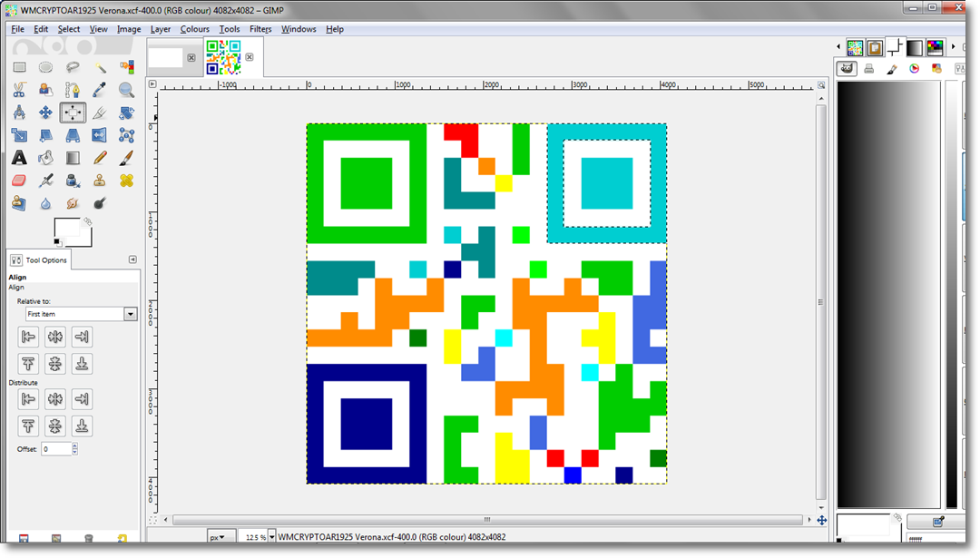Click the greyscale colour selection area

point(887,294)
